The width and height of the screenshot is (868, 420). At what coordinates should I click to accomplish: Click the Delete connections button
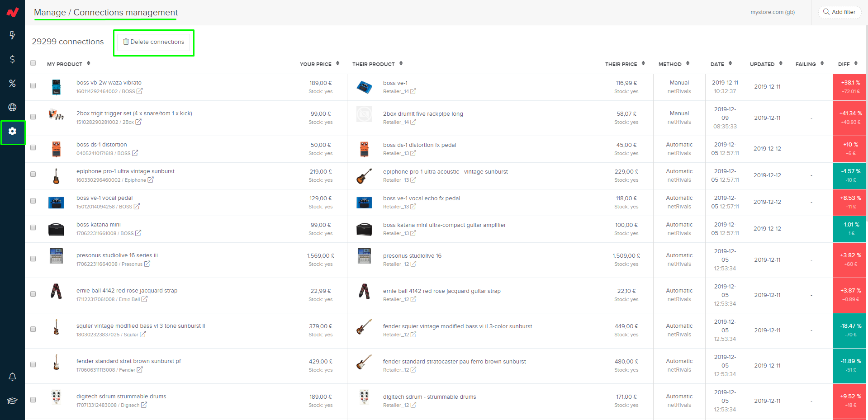click(154, 42)
